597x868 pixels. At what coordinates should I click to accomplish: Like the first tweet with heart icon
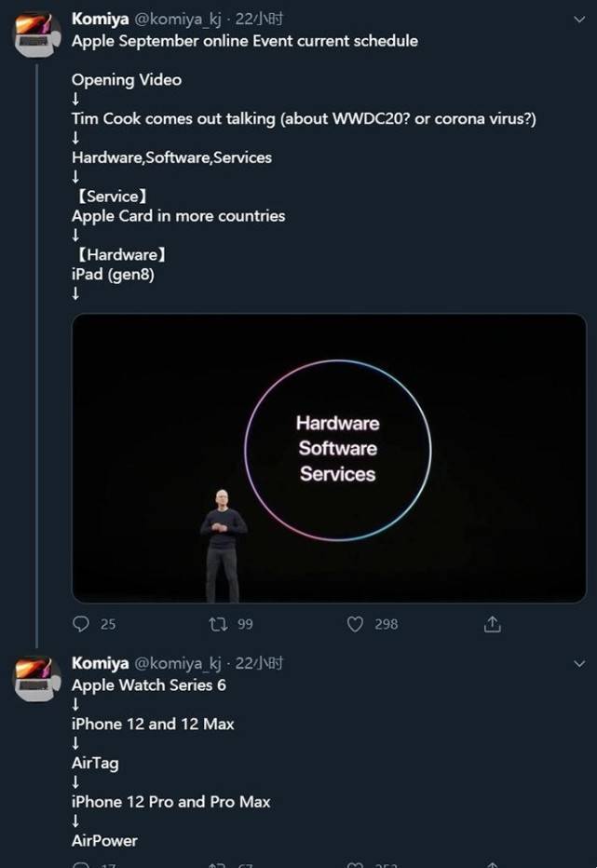point(355,624)
